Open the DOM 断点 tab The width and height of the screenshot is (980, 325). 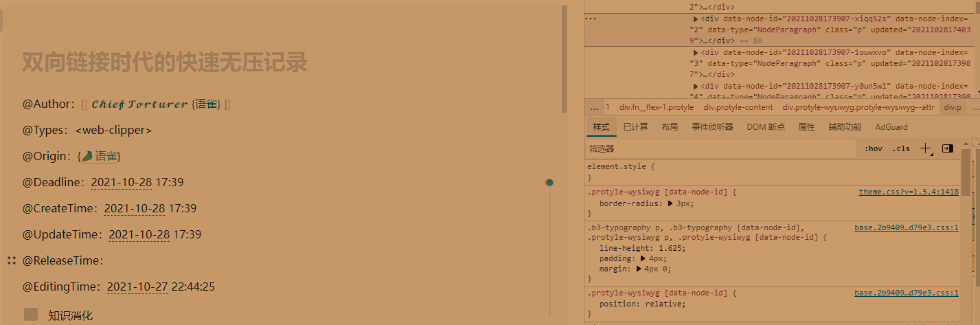tap(766, 127)
